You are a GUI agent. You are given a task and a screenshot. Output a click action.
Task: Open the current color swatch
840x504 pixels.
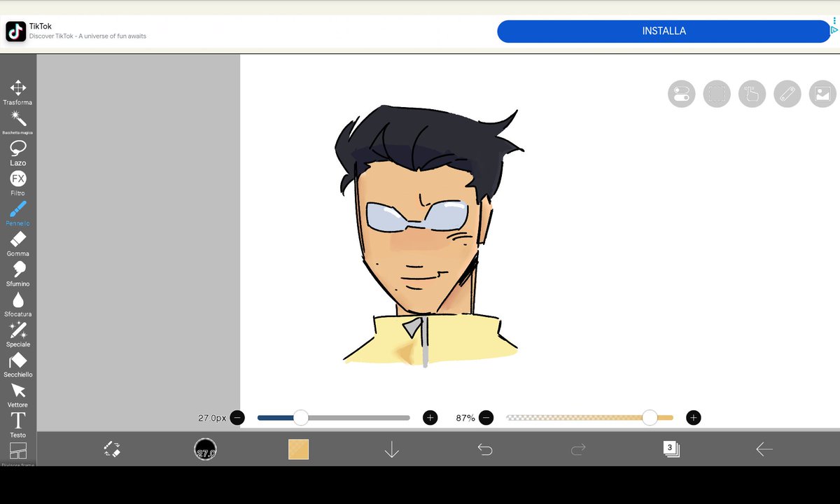298,449
